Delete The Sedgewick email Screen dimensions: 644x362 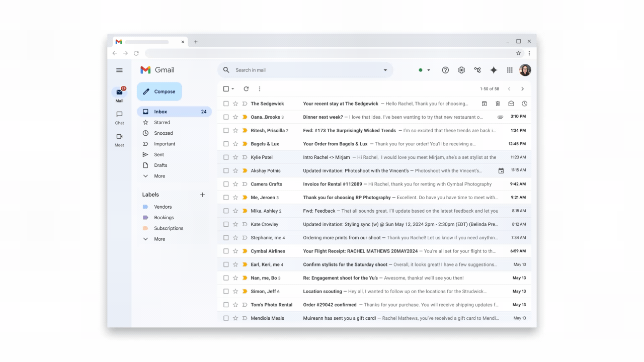[x=498, y=104]
